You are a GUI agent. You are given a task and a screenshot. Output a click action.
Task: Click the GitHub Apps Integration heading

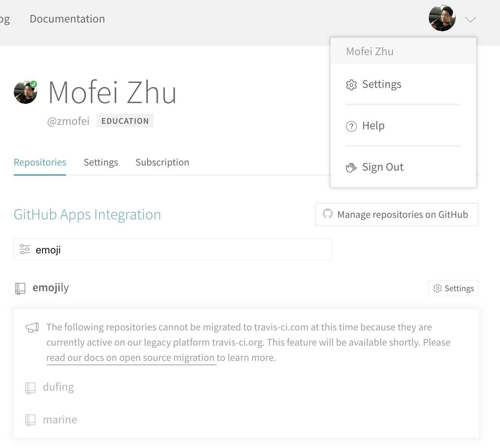(87, 215)
